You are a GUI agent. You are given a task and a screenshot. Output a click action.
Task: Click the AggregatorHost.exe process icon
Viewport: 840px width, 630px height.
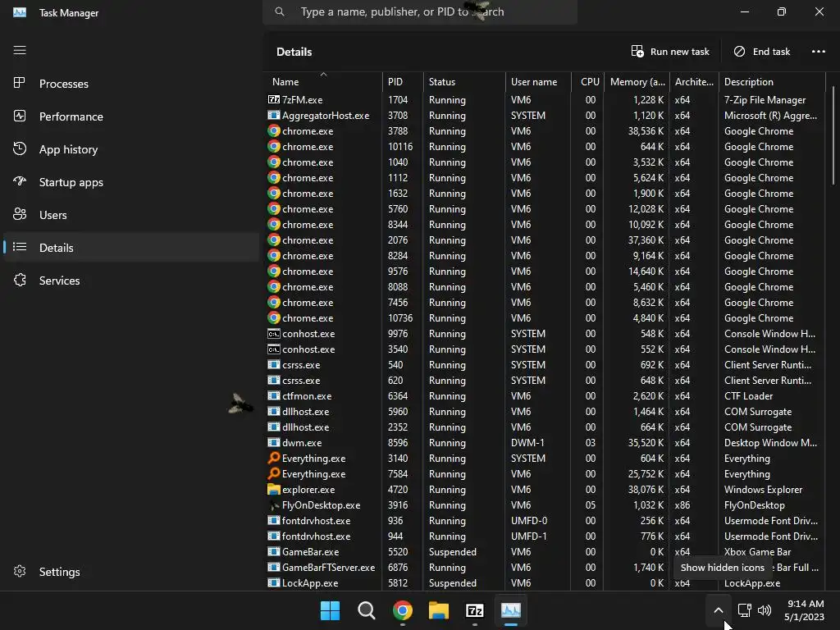coord(274,115)
